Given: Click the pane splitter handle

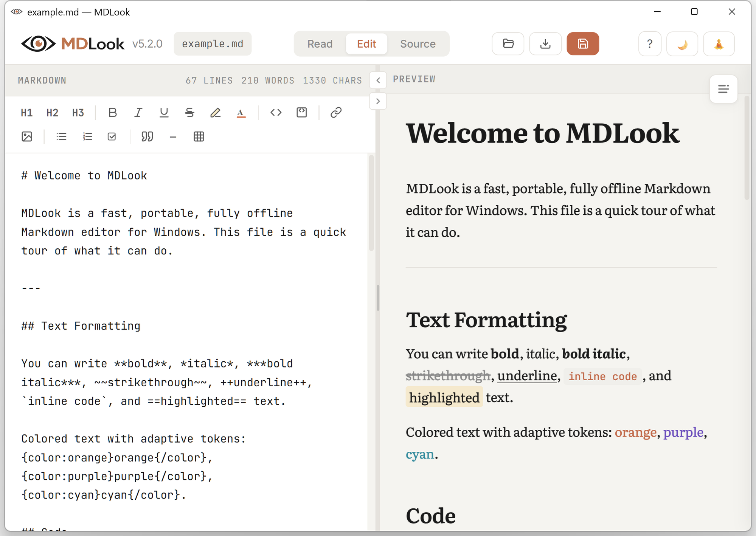Looking at the screenshot, I should 378,298.
